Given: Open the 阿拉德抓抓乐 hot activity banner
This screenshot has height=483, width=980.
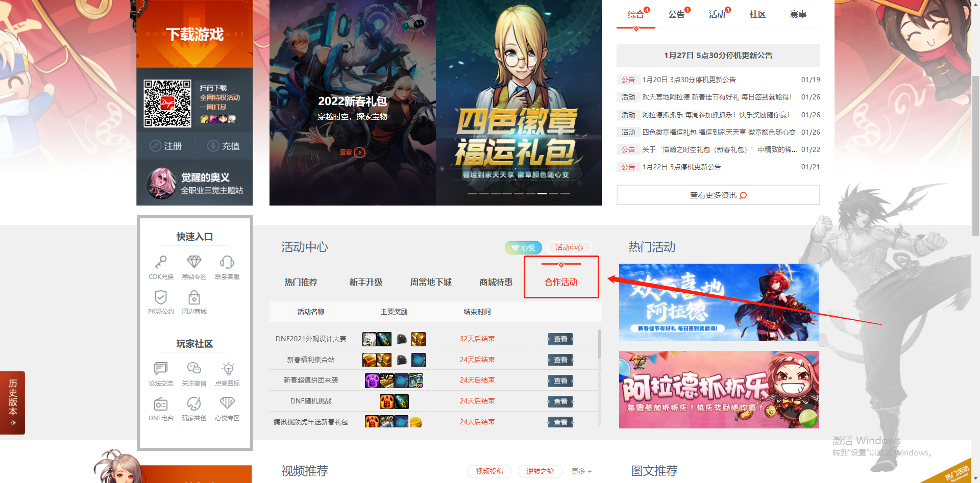Looking at the screenshot, I should (x=719, y=390).
